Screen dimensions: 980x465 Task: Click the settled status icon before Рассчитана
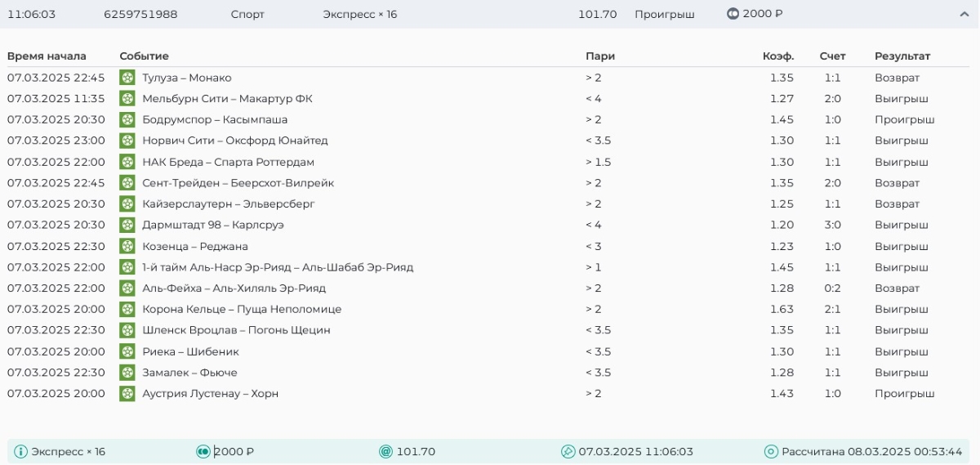(x=771, y=451)
